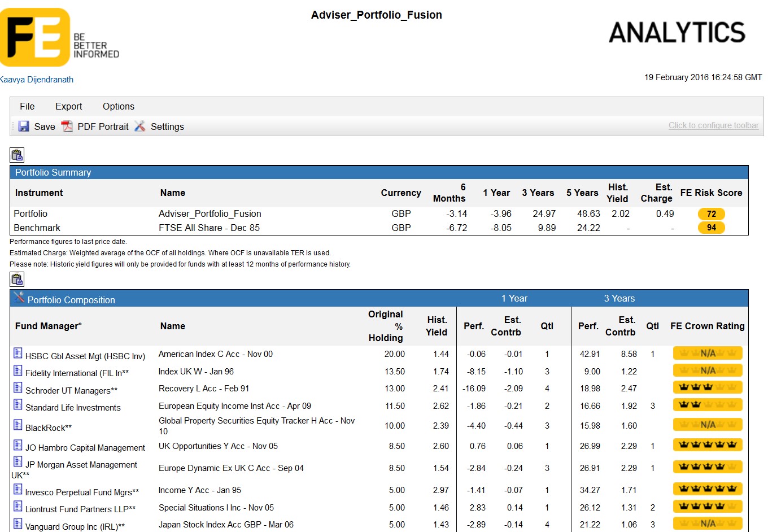Click the Settings tools icon
The image size is (768, 532).
click(140, 127)
